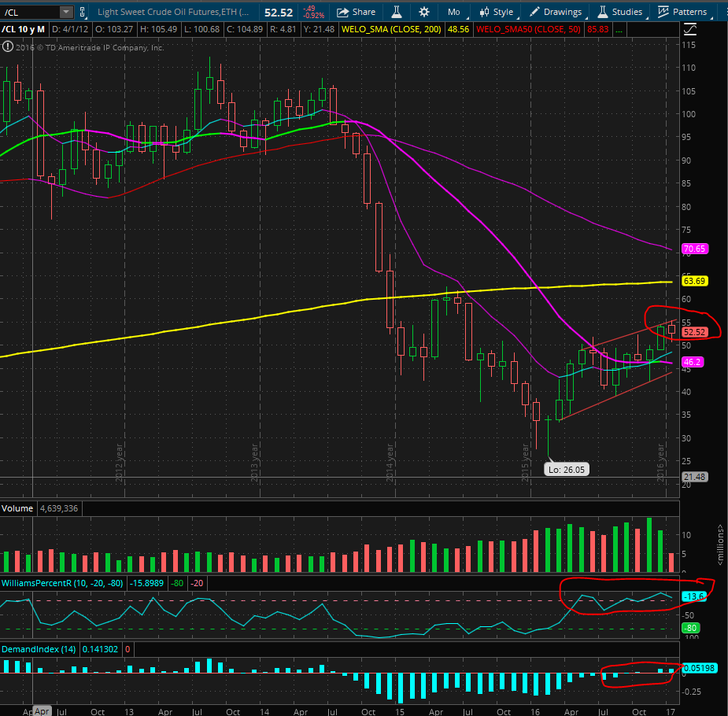
Task: Click the Lo: 26.05 price bubble
Action: (x=567, y=470)
